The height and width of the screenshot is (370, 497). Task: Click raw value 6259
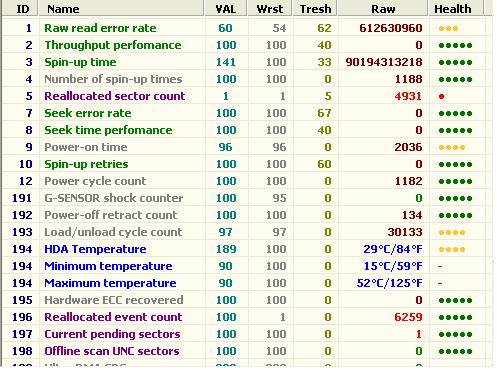(408, 317)
